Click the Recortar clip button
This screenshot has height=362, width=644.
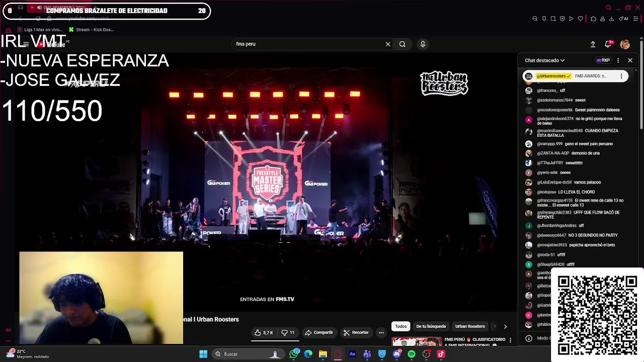[x=356, y=333]
